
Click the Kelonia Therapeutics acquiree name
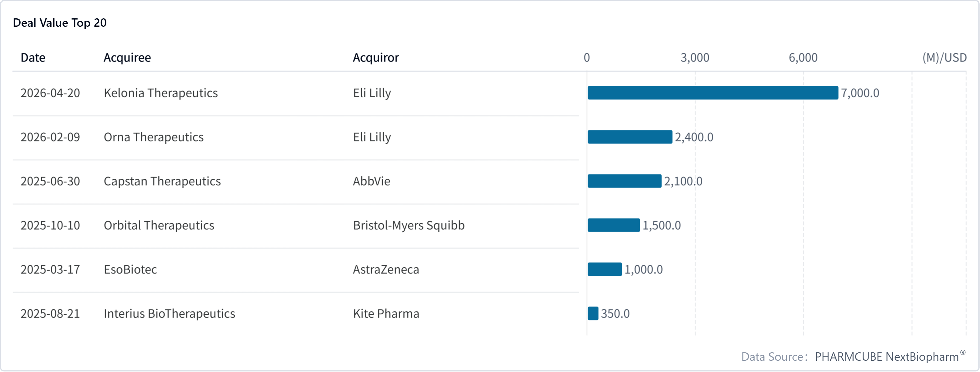161,93
